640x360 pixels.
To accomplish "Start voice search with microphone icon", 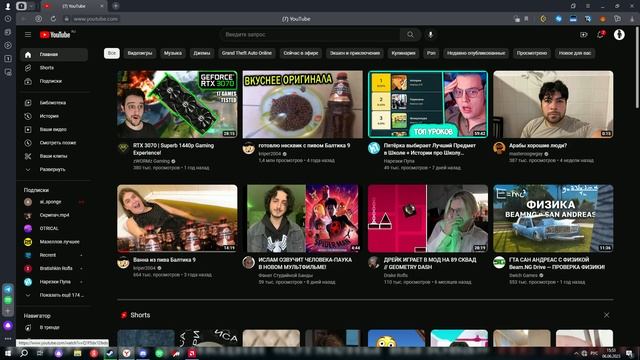I will point(430,35).
